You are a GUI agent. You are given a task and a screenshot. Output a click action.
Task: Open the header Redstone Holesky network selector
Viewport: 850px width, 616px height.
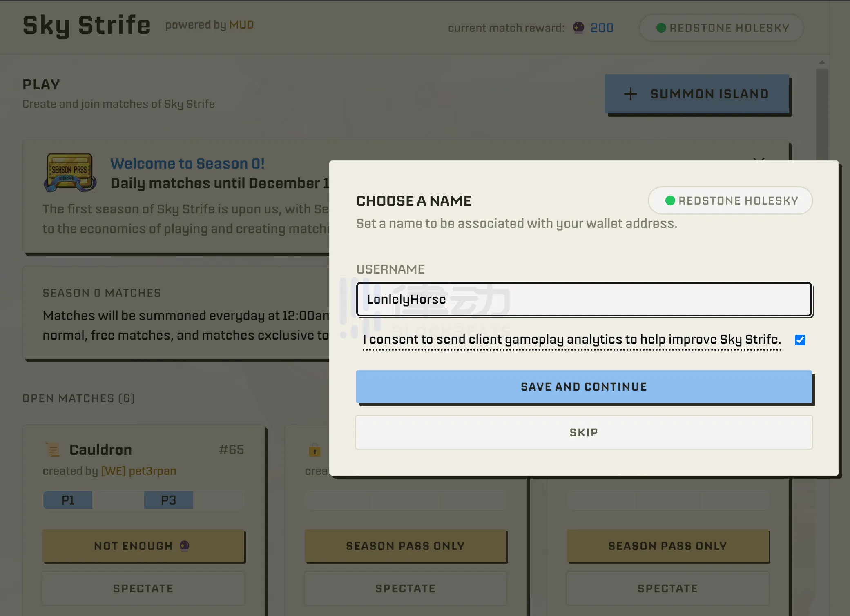[x=721, y=28]
